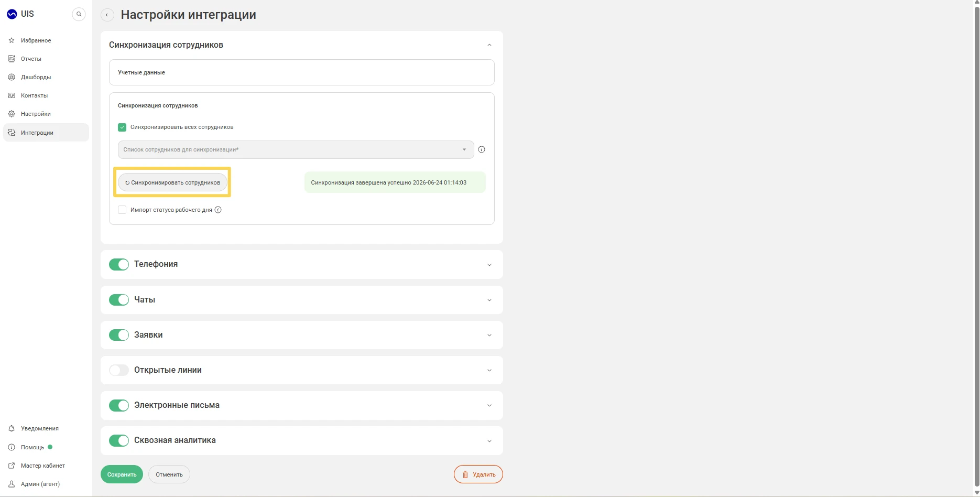Screen dimensions: 980x497
Task: Check Импорт статуса рабочего дня box
Action: tap(122, 210)
